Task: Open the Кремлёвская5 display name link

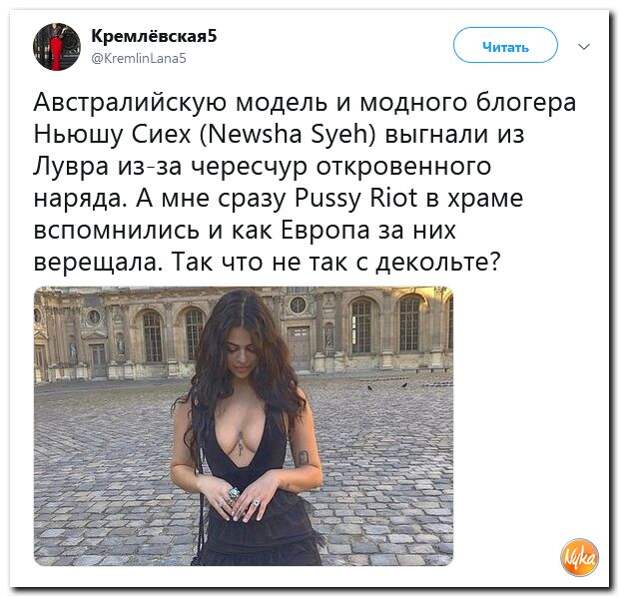Action: 154,36
